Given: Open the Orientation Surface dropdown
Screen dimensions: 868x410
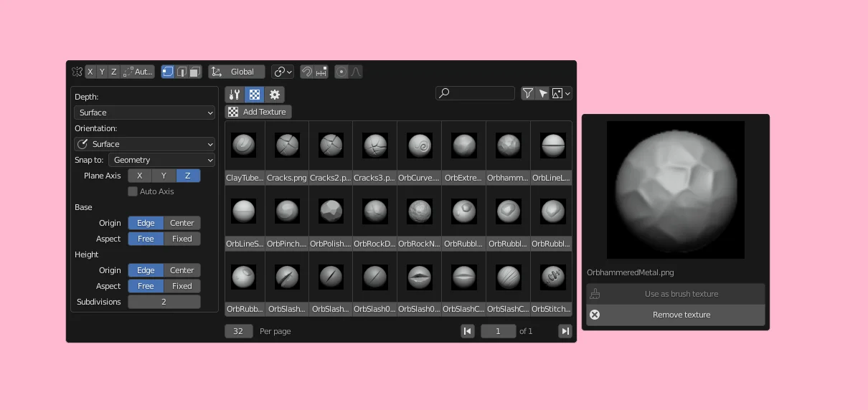Looking at the screenshot, I should (x=144, y=144).
